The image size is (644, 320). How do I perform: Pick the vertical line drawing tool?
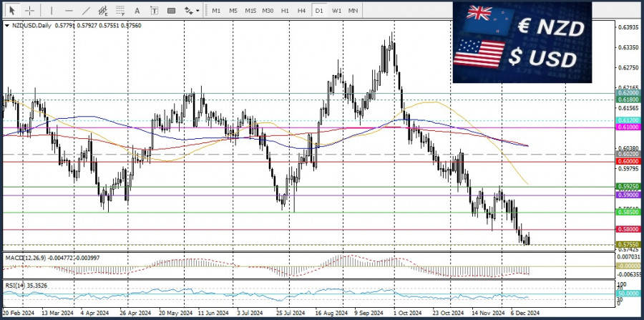[52, 10]
